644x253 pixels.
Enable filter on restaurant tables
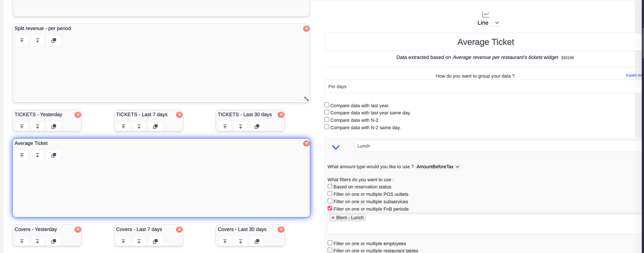330,250
